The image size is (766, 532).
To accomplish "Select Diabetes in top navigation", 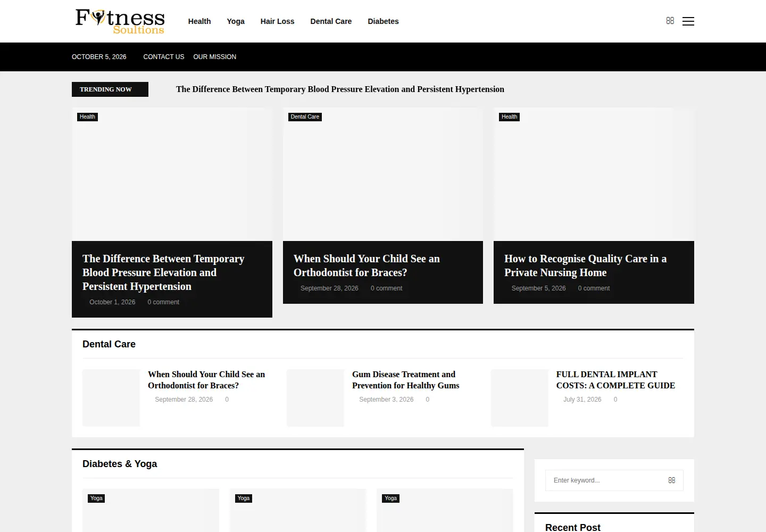I will coord(383,21).
